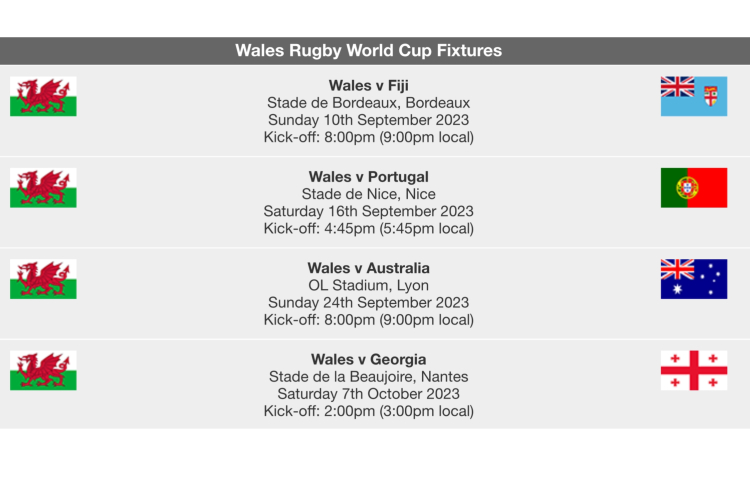Open the Wales v Georgia match title

coord(368,359)
